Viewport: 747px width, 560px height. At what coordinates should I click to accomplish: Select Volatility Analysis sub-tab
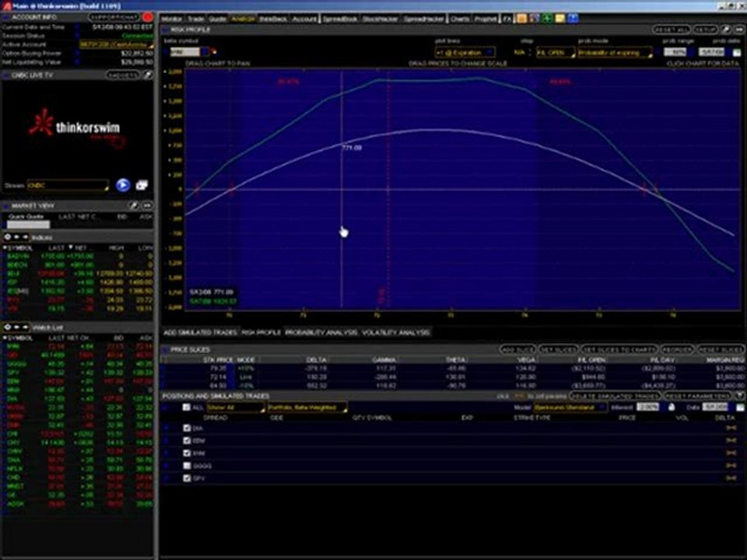395,332
